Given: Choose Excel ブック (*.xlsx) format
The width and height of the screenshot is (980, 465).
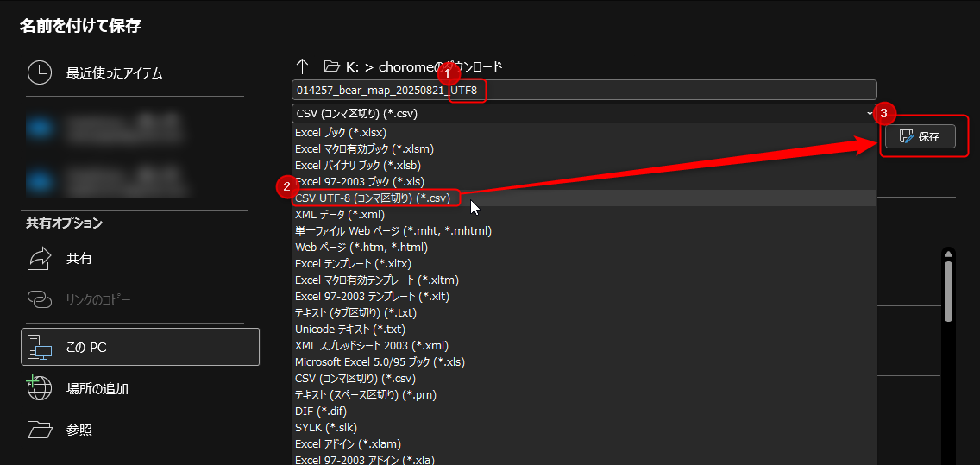Looking at the screenshot, I should point(340,133).
